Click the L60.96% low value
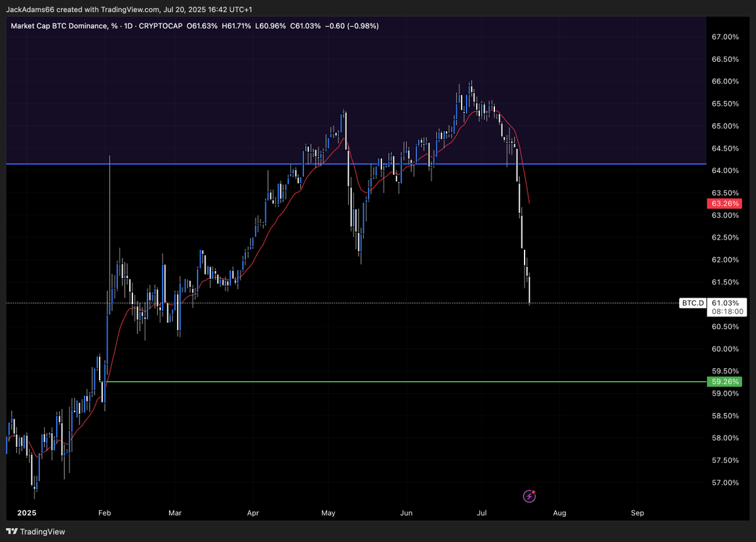756x542 pixels. coord(270,26)
